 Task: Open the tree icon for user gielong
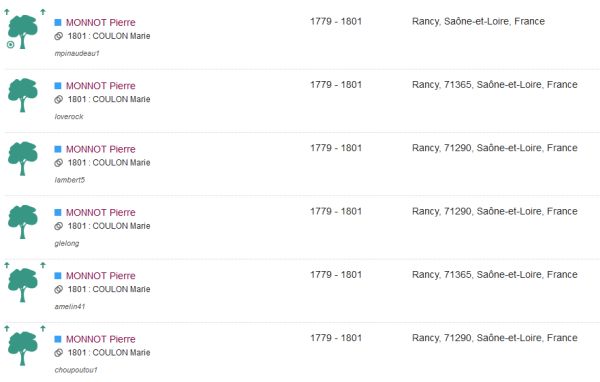[x=23, y=222]
